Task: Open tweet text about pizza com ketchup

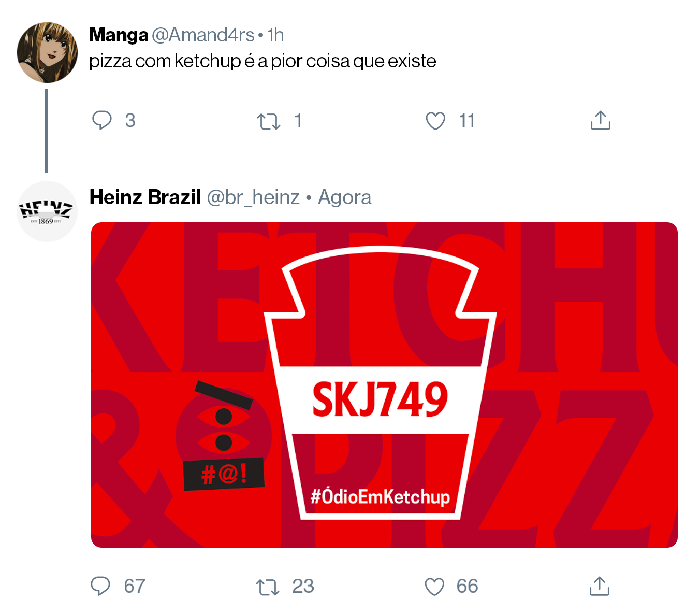Action: pyautogui.click(x=262, y=61)
